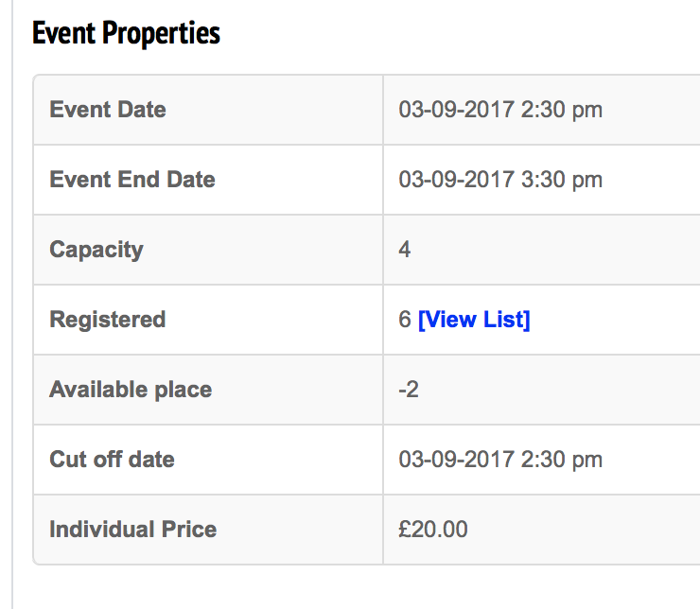
Task: Select the Cut off date label
Action: tap(112, 460)
